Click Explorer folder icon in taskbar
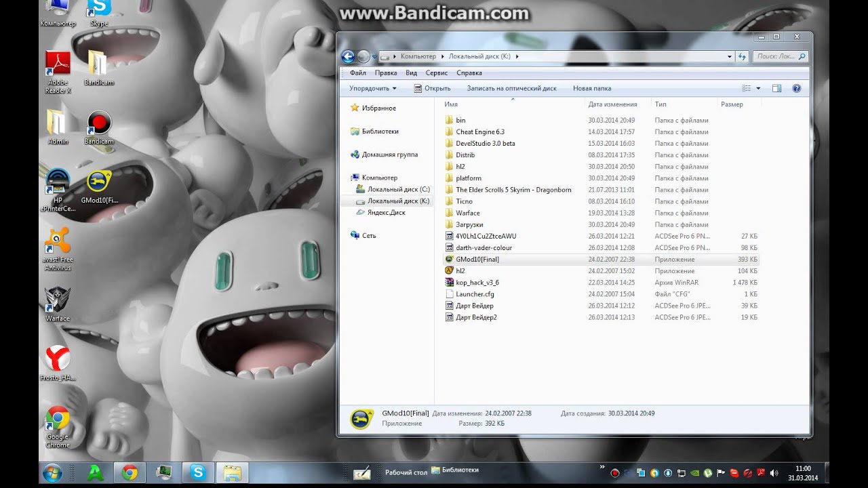Viewport: 868px width, 488px height. [x=233, y=472]
